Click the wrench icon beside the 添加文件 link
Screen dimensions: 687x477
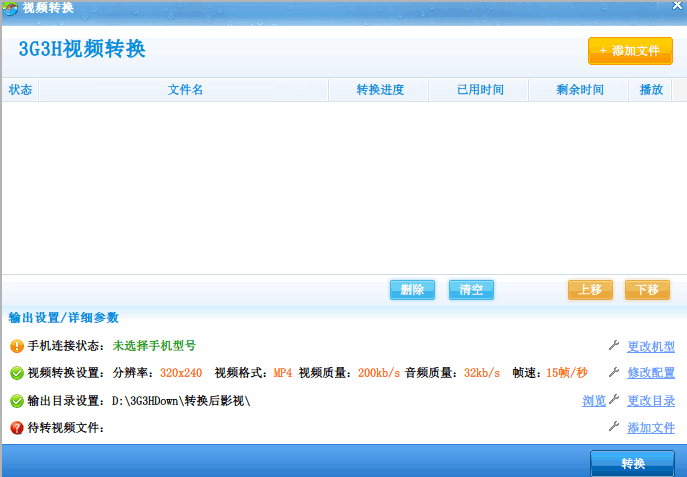tap(614, 426)
